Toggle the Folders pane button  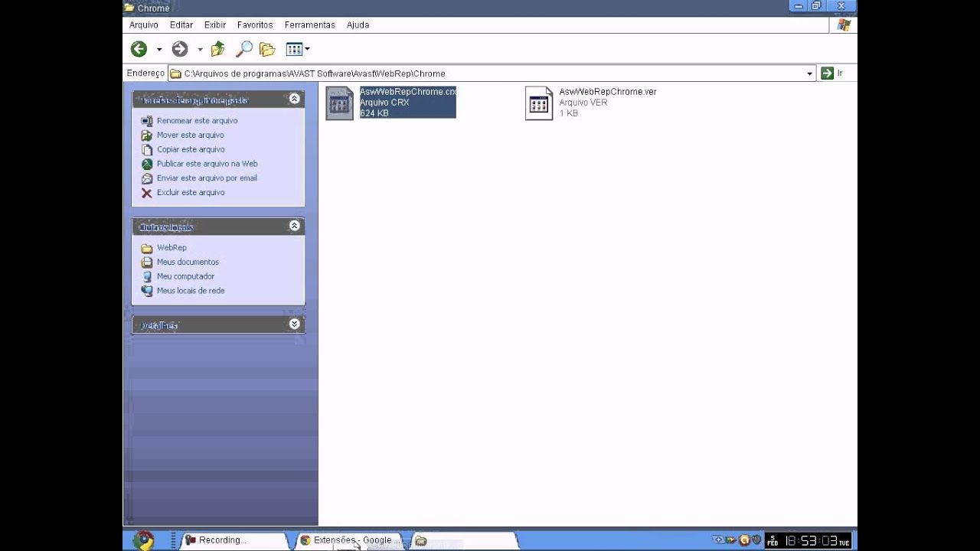point(267,50)
